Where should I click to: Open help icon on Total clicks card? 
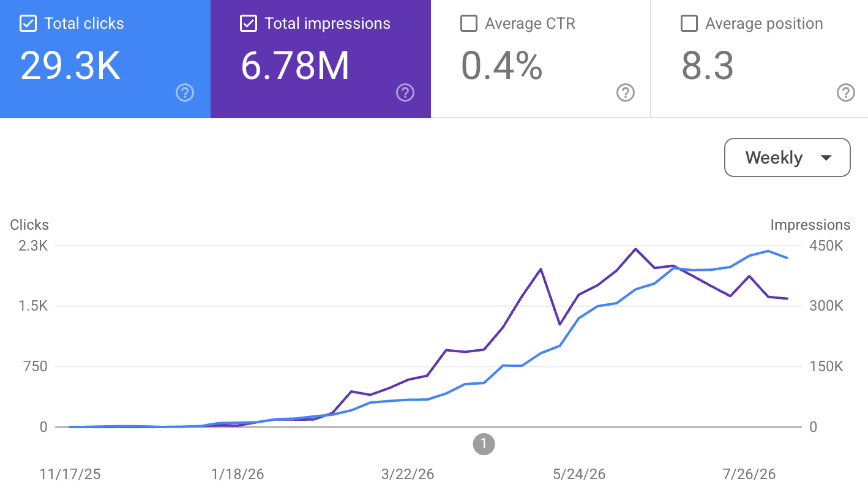pyautogui.click(x=185, y=93)
